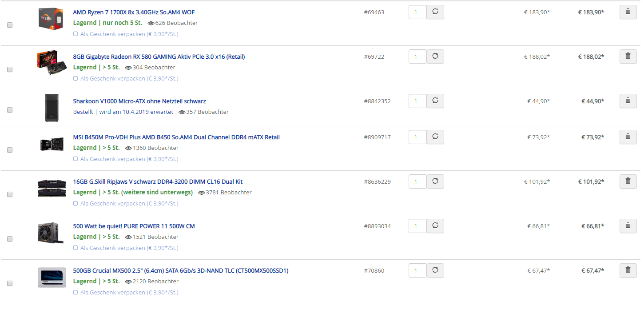
Task: Delete the MSI B450M Pro-VDH Plus motherboard
Action: 628,137
